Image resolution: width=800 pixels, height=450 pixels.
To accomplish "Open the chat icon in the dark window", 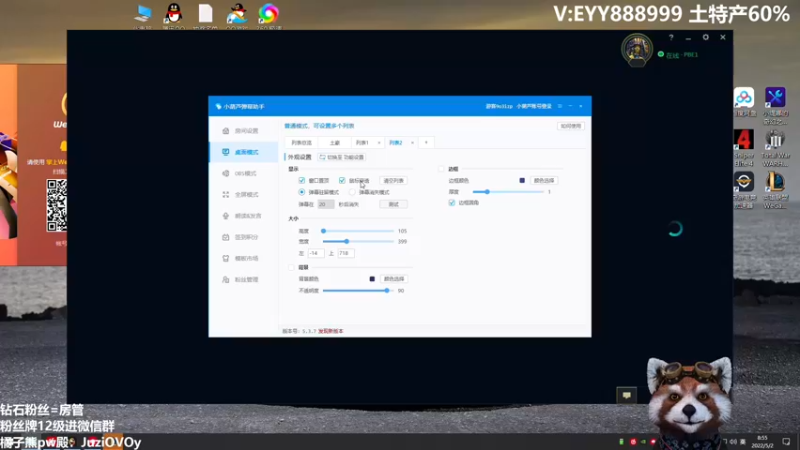I will click(x=627, y=395).
